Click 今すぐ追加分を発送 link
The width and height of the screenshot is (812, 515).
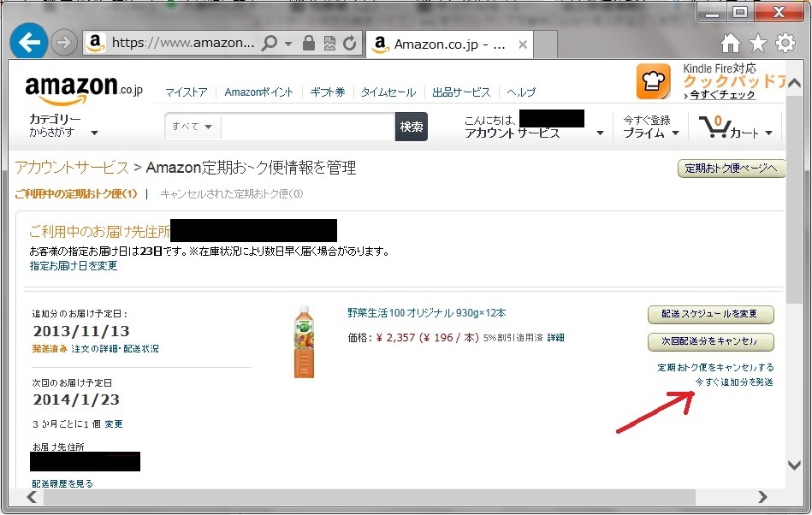tap(734, 382)
